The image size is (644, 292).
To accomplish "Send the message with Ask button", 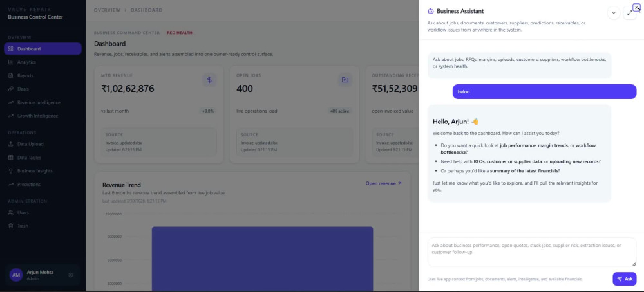I will pyautogui.click(x=624, y=279).
